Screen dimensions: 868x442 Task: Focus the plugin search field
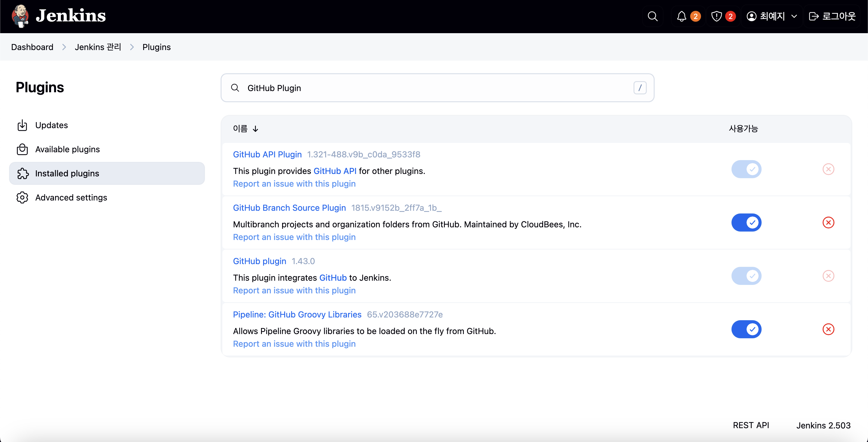coord(437,88)
